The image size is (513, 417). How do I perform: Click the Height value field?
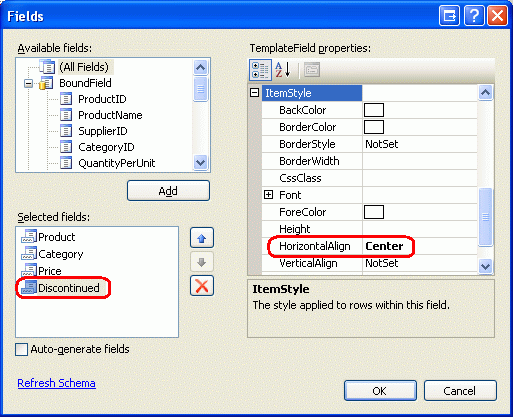(x=420, y=229)
